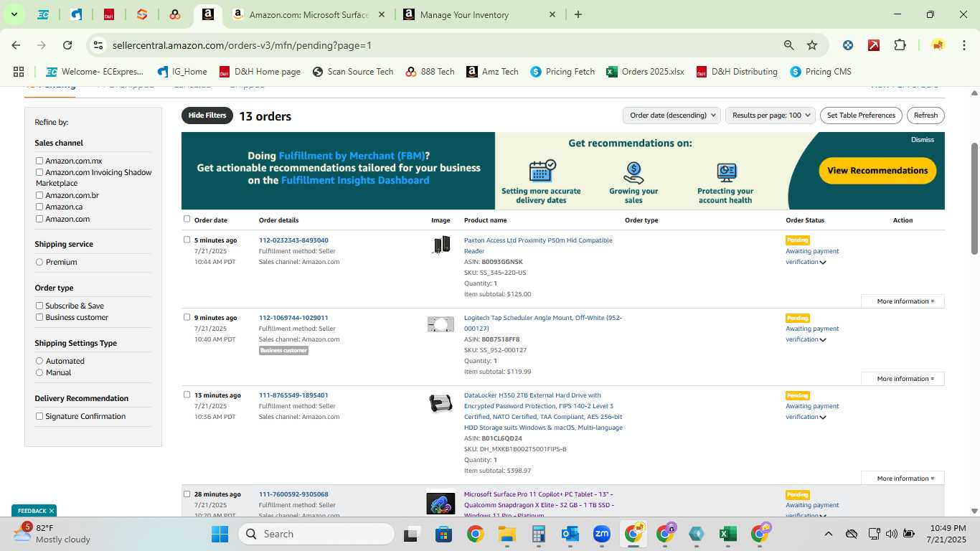Expand More information for DataLocker H350 order
980x551 pixels.
click(903, 479)
